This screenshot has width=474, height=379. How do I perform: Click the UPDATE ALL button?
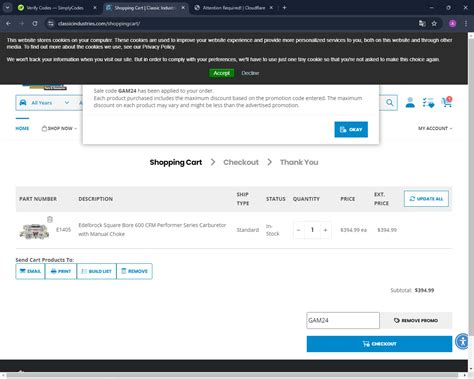[x=426, y=199]
